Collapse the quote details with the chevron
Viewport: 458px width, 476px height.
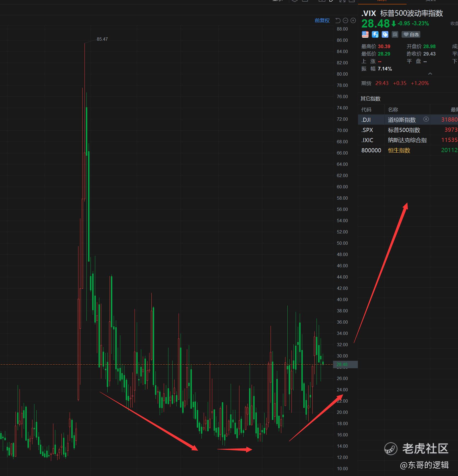click(x=430, y=74)
